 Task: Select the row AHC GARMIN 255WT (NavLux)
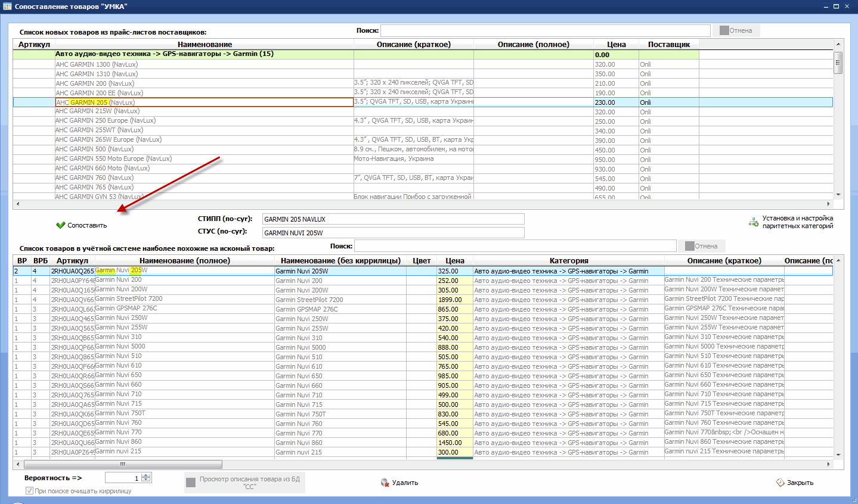click(x=423, y=130)
